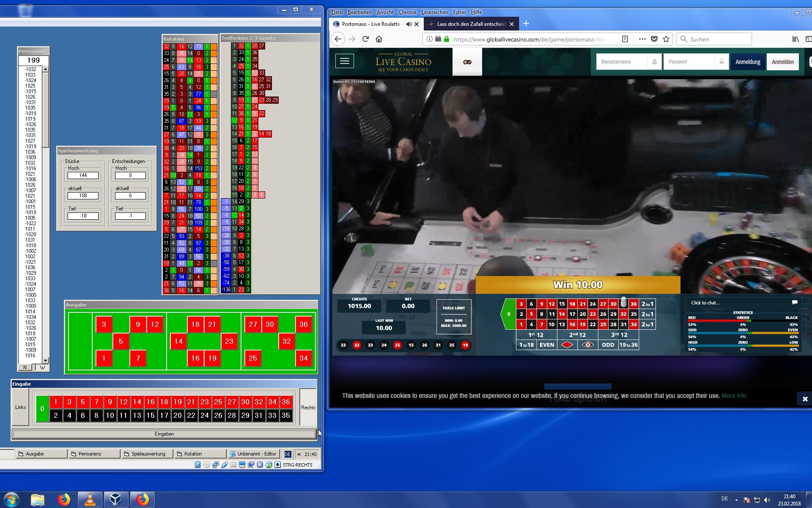Click the Firefox reload page icon

point(365,39)
